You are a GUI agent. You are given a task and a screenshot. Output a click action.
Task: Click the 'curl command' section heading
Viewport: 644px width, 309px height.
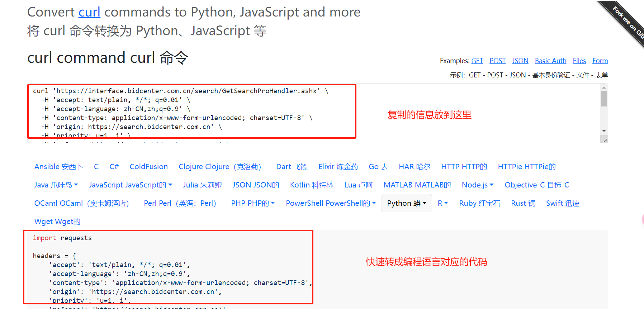tap(108, 58)
